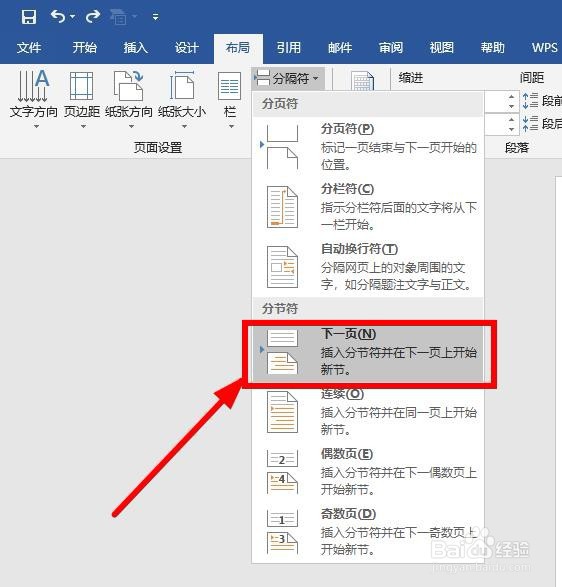Choose 分栏符(C) column break option
The image size is (562, 587).
pyautogui.click(x=368, y=207)
